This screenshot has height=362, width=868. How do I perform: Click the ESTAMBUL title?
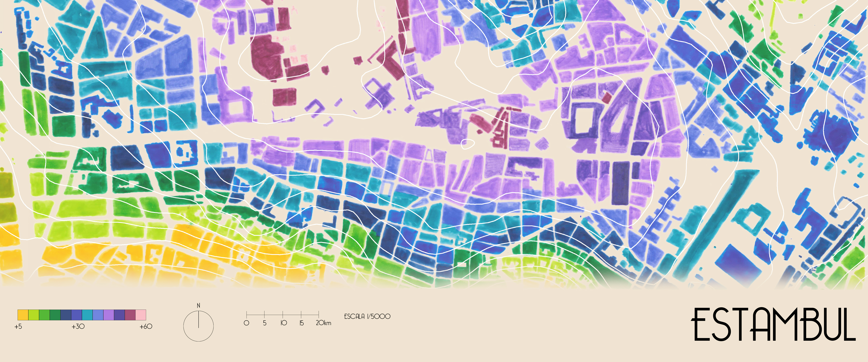point(774,324)
